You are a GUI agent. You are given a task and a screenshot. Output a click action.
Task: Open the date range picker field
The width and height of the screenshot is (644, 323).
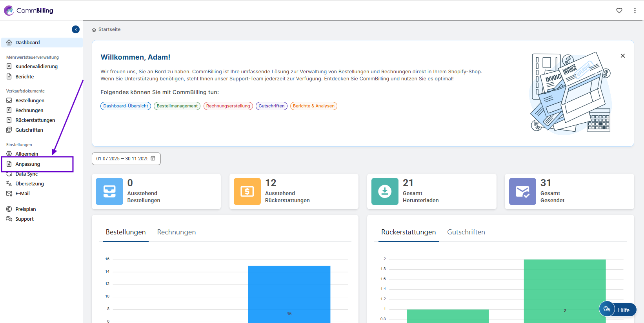(122, 159)
